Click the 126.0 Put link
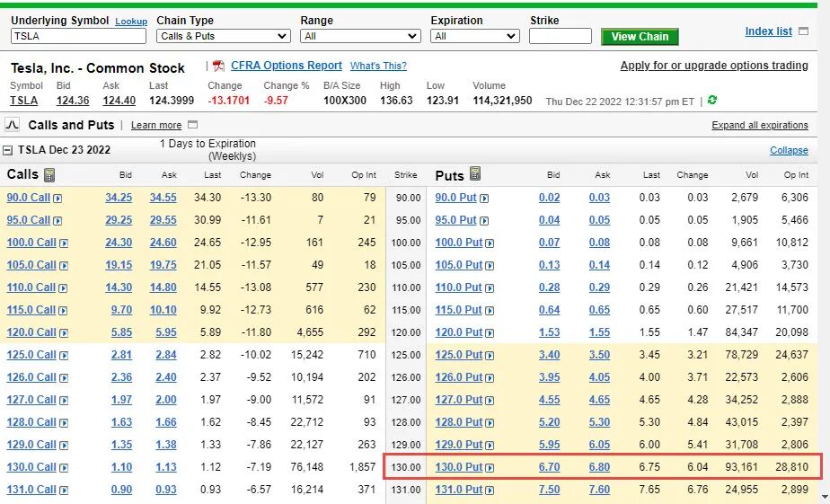Image resolution: width=830 pixels, height=504 pixels. (x=458, y=377)
